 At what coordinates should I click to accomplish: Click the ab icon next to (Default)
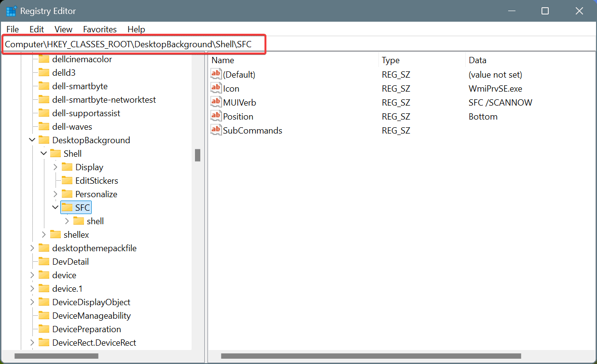(x=216, y=74)
